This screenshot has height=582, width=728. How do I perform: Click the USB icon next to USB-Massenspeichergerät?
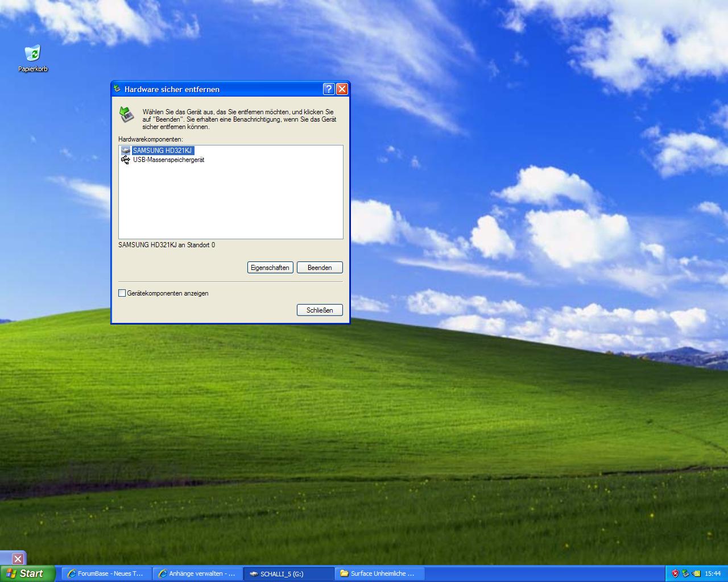126,160
